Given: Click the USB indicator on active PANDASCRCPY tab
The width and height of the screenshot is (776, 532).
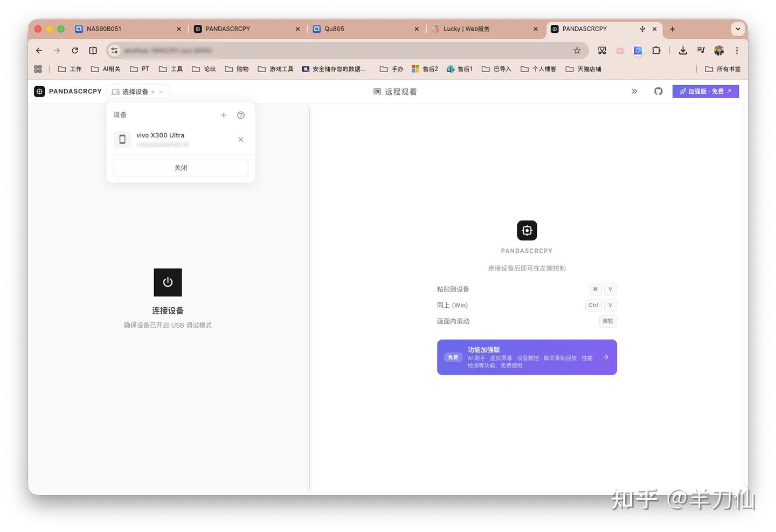Looking at the screenshot, I should point(642,29).
